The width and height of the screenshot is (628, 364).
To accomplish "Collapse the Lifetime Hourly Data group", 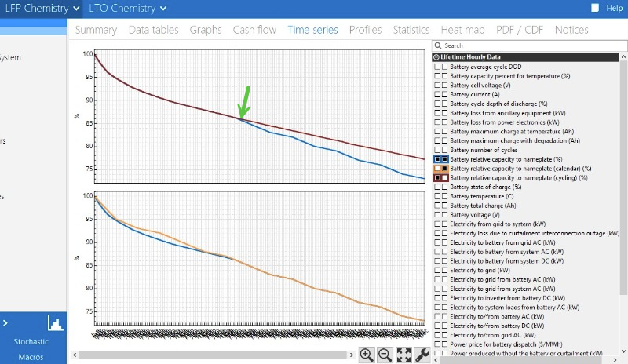I will click(x=436, y=57).
